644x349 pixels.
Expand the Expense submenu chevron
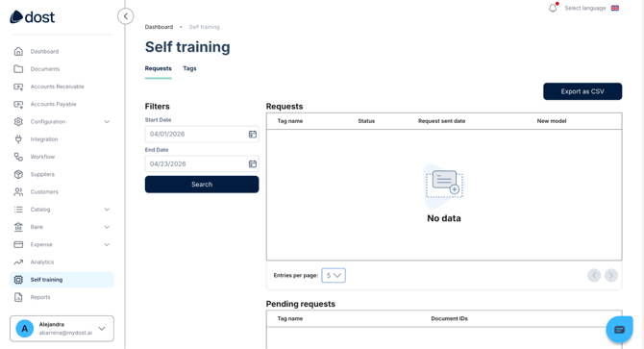click(107, 245)
